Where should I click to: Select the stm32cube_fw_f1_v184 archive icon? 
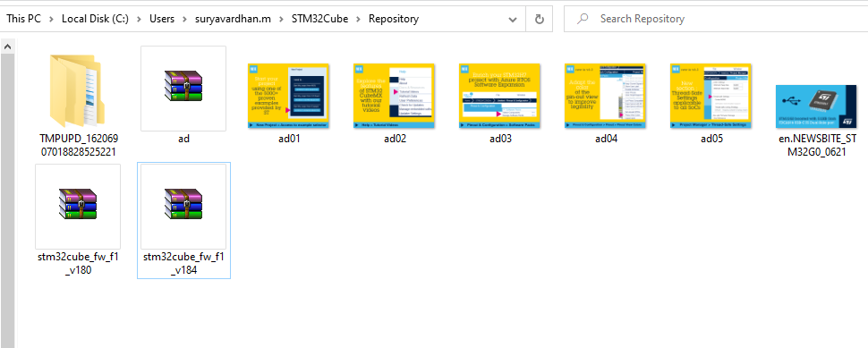183,204
